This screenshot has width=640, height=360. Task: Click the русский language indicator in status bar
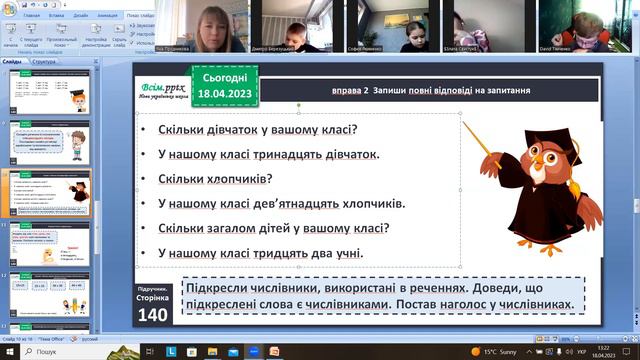point(90,339)
